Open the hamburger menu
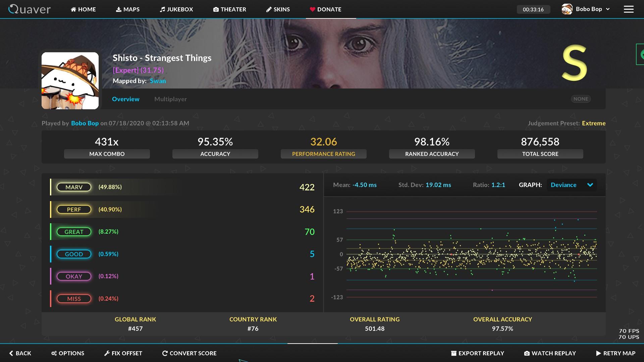The width and height of the screenshot is (644, 362). tap(629, 9)
